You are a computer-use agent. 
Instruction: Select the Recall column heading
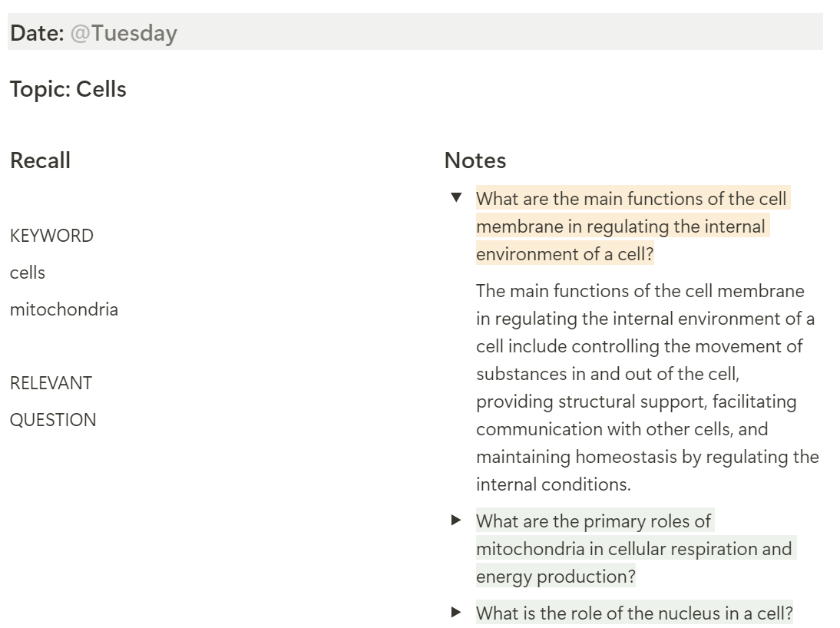pos(41,160)
